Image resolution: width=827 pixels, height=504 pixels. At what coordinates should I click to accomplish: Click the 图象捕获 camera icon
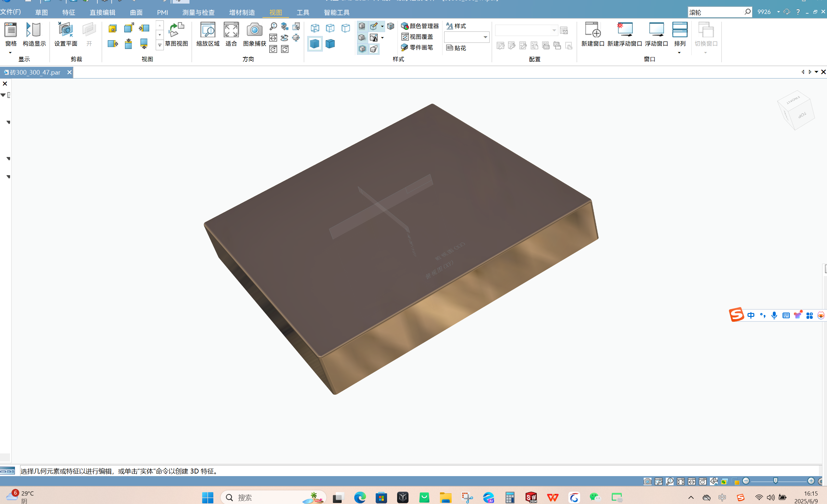(254, 34)
